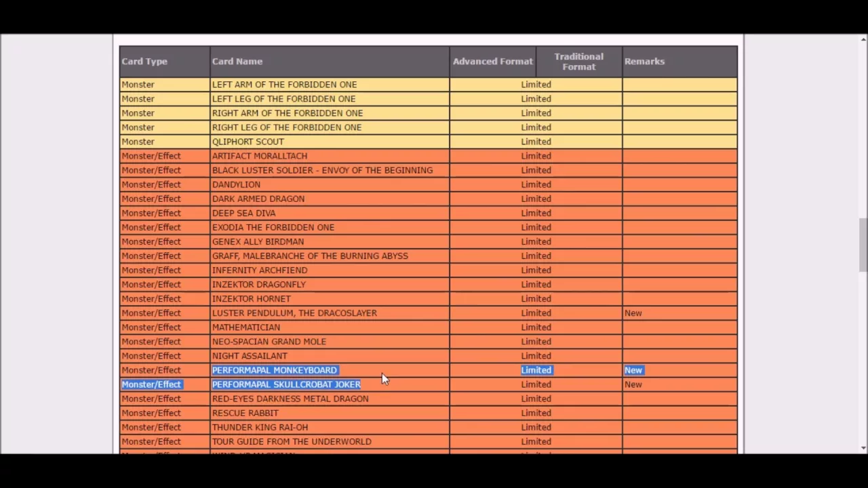This screenshot has width=868, height=488.
Task: Click TOUR GUIDE FROM THE UNDERWORLD card name
Action: click(x=292, y=441)
